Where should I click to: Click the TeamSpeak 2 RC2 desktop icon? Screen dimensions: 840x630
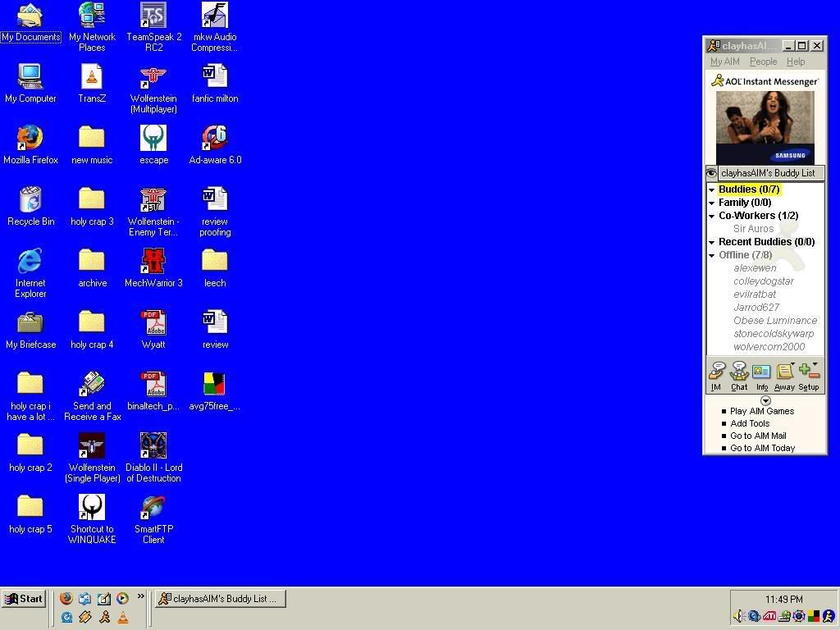[153, 26]
